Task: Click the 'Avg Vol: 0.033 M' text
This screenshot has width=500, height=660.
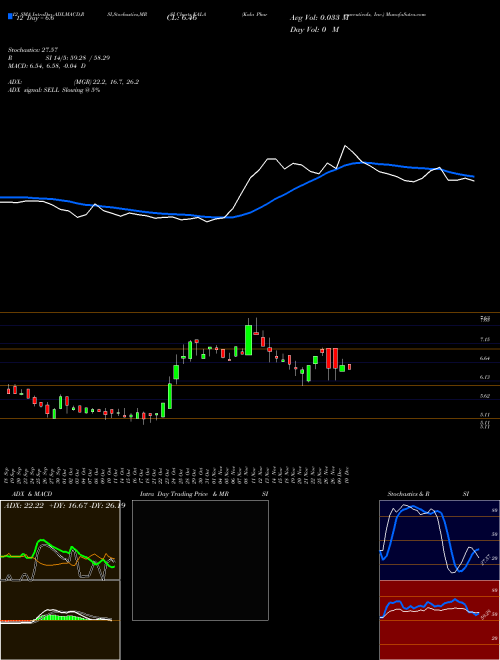Action: tap(319, 18)
